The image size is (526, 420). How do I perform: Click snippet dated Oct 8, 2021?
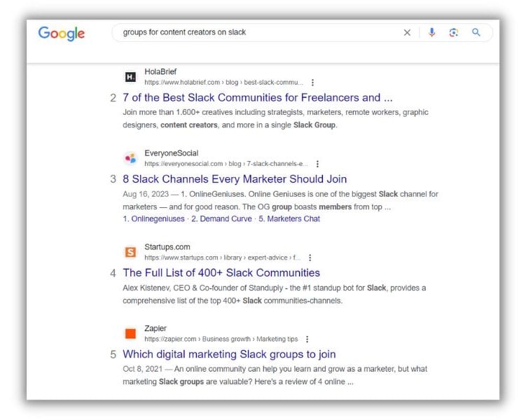click(275, 375)
